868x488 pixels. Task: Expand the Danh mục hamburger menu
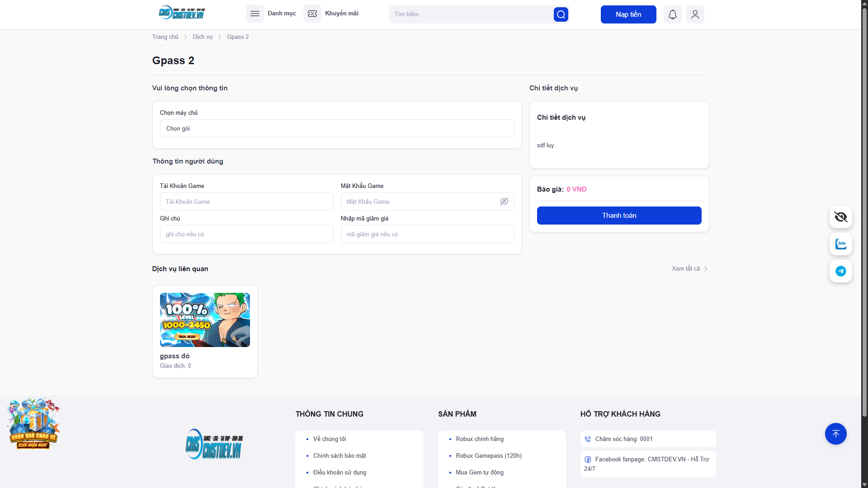pyautogui.click(x=255, y=14)
